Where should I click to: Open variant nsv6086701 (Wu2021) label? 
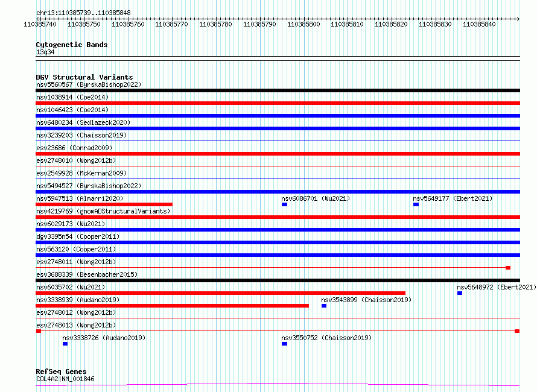[316, 198]
